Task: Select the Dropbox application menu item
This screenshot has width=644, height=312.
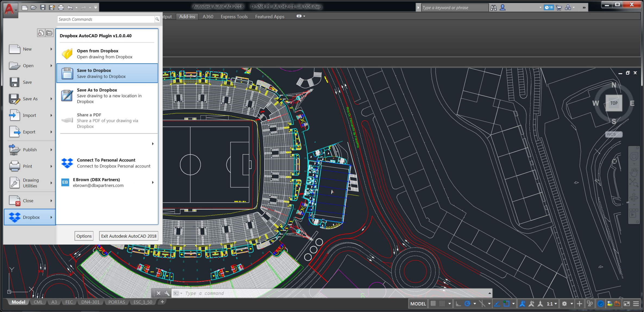Action: tap(30, 217)
